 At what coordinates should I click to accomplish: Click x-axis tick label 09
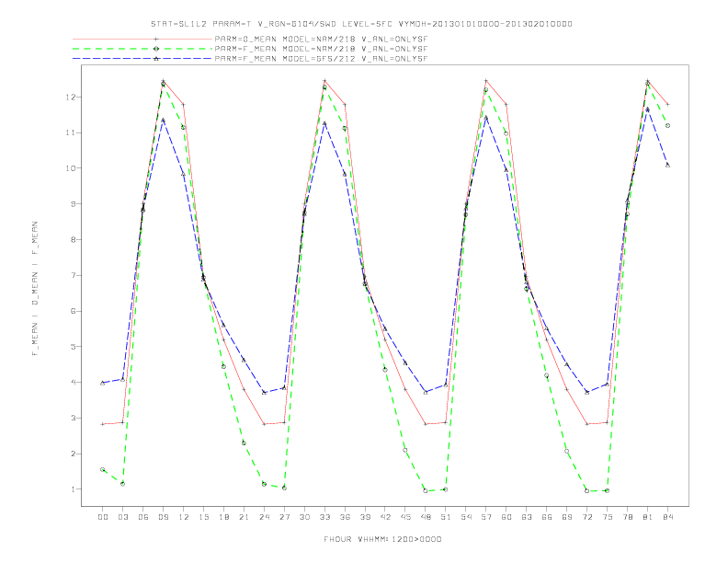tap(163, 517)
